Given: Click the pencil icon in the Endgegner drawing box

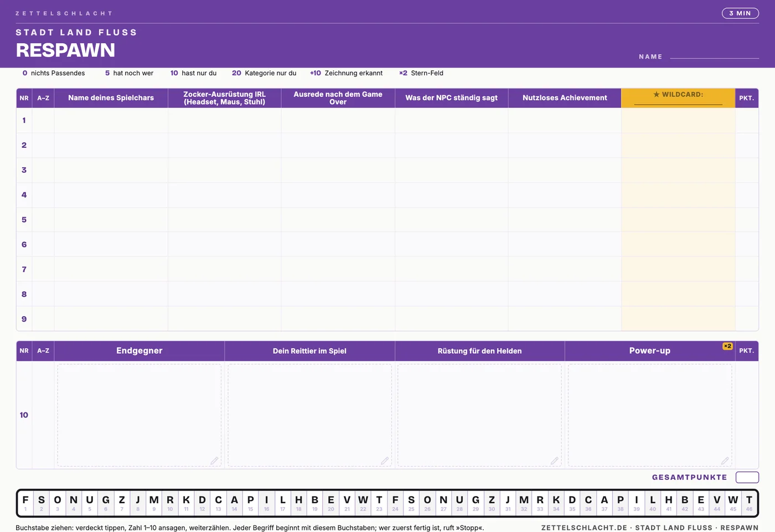Looking at the screenshot, I should 214,461.
